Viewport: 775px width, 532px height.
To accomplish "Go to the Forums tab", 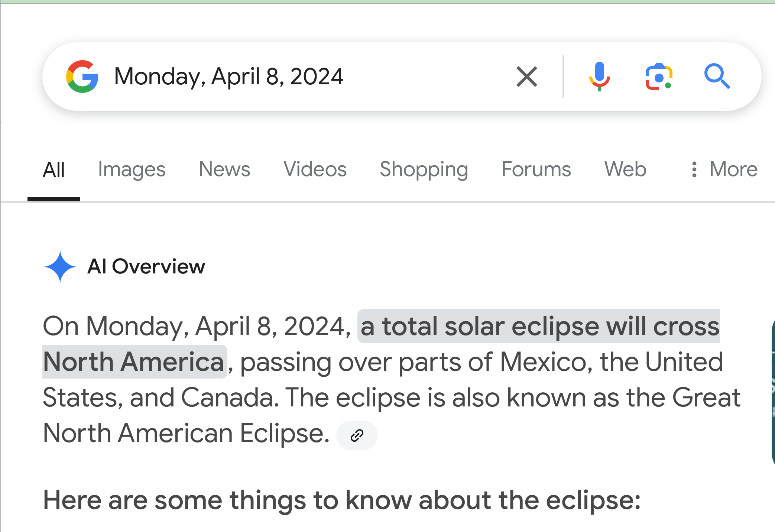I will click(536, 169).
